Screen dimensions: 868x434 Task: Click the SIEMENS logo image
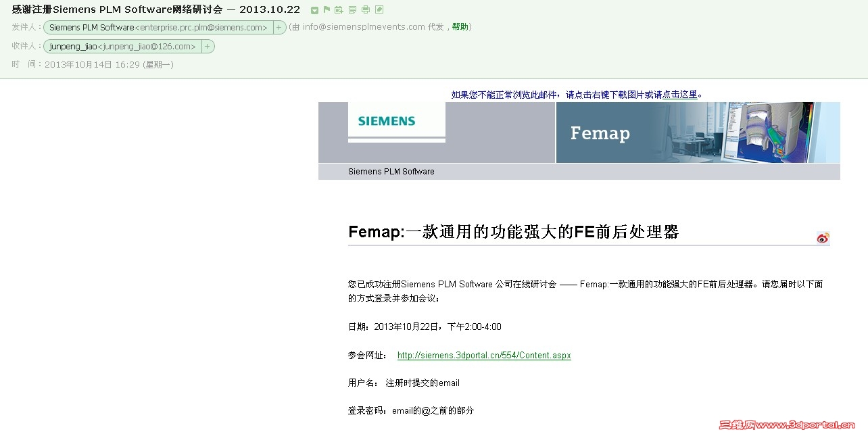(397, 121)
